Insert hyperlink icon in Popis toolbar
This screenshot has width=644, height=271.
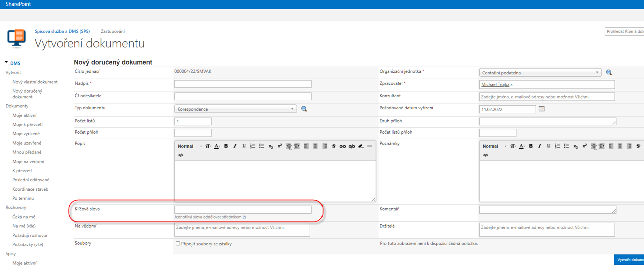[343, 146]
